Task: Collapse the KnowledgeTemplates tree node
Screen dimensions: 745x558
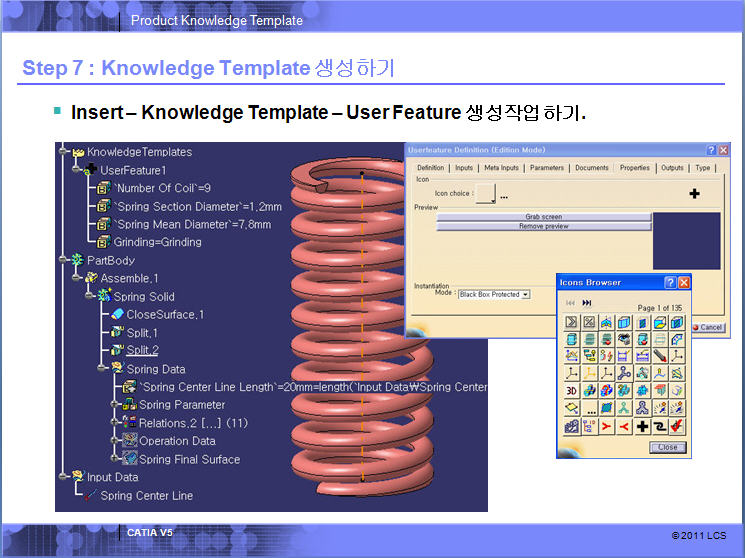Action: (x=63, y=152)
